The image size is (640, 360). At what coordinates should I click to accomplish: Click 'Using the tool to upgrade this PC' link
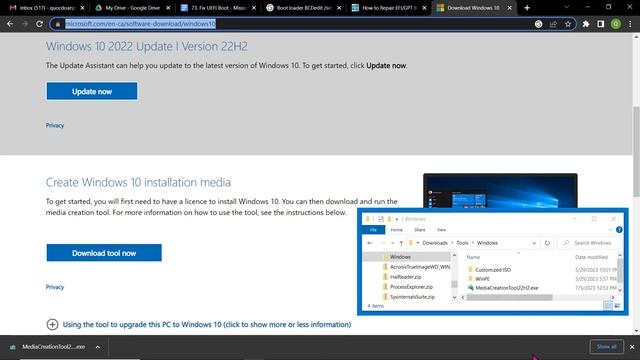click(207, 324)
